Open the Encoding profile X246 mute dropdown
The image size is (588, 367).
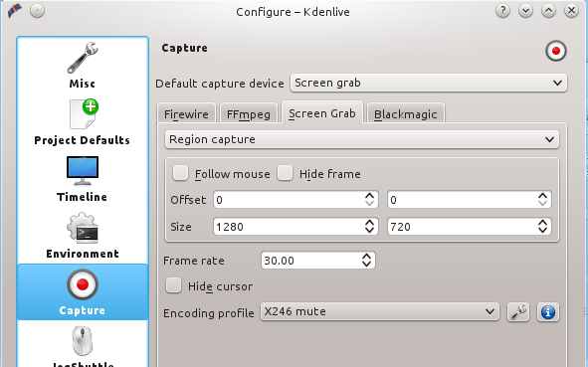[x=379, y=312]
